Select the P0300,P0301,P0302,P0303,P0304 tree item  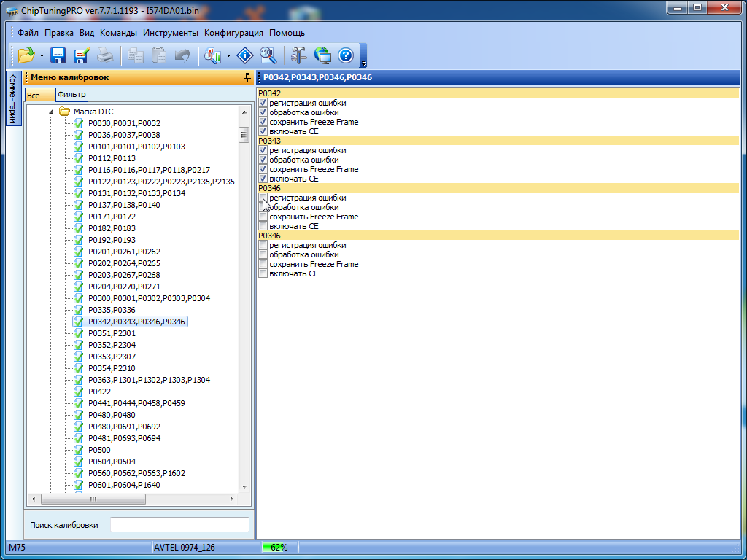pyautogui.click(x=148, y=298)
